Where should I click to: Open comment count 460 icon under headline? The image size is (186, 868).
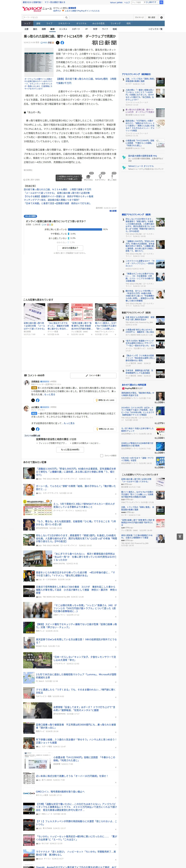[44, 43]
